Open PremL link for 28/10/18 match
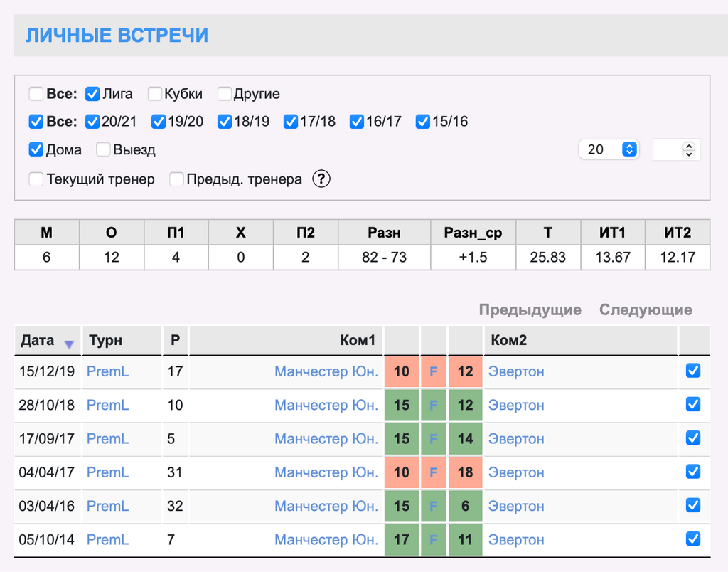 point(108,406)
